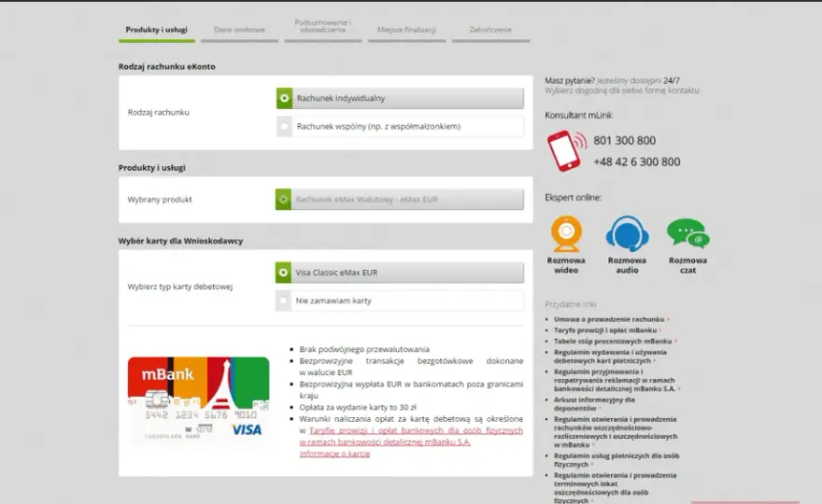Go to the Dane osobowe step tab

[x=239, y=30]
